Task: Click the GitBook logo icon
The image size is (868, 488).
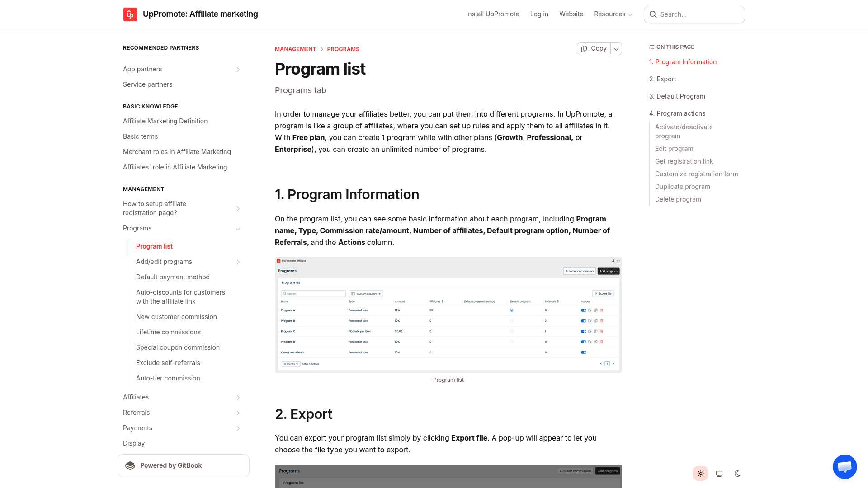Action: [130, 465]
